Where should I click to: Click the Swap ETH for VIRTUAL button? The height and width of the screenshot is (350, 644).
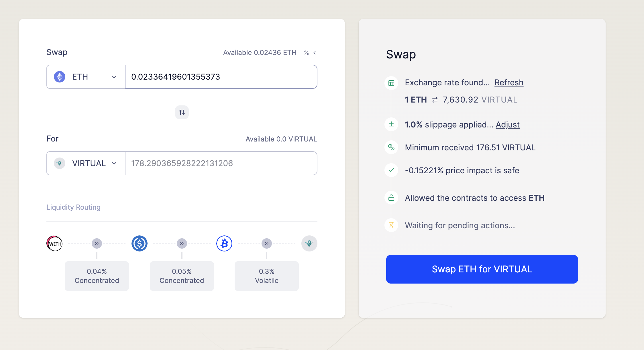(482, 269)
